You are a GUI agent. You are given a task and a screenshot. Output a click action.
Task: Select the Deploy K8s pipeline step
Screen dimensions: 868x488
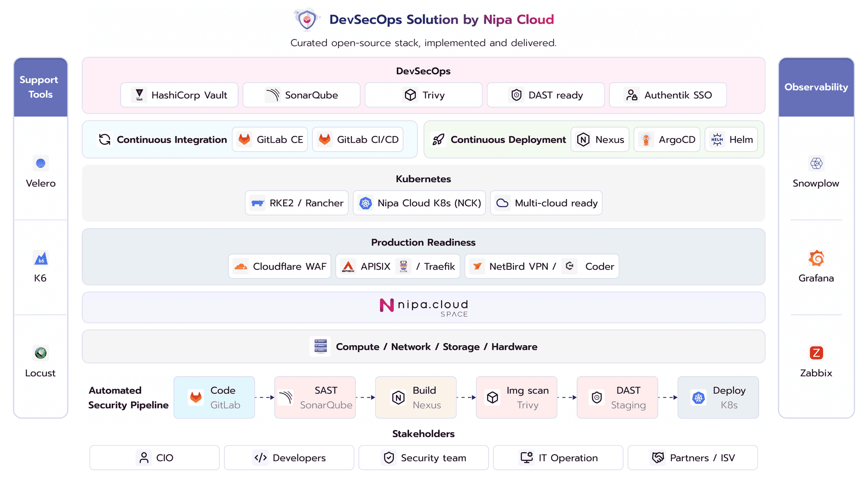718,397
